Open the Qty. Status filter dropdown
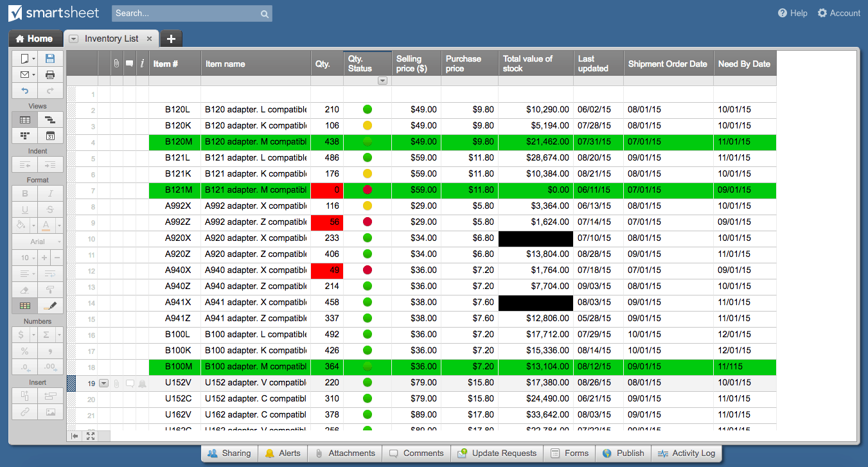The height and width of the screenshot is (467, 868). (x=383, y=80)
